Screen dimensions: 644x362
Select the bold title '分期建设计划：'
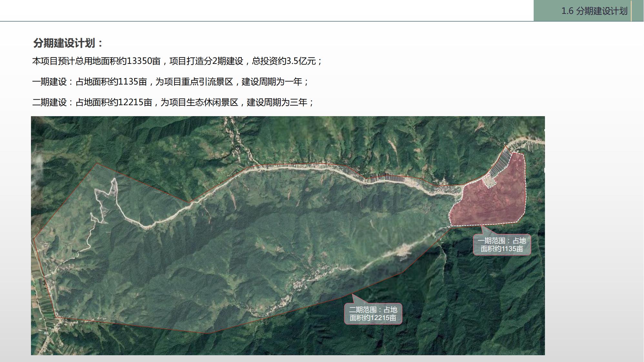tap(68, 43)
